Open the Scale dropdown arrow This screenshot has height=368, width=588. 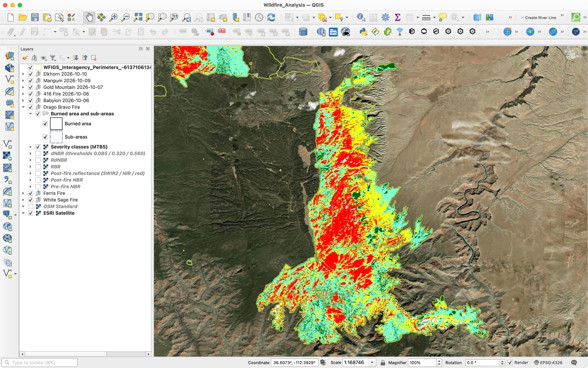[x=372, y=363]
